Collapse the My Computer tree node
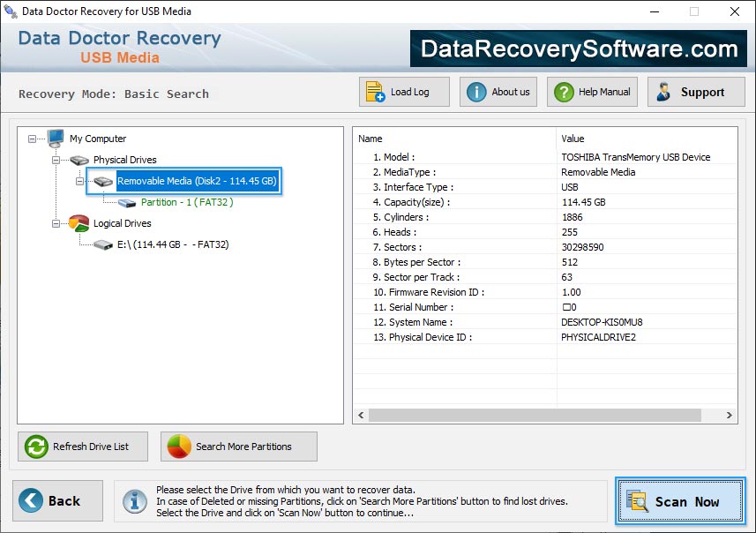The height and width of the screenshot is (533, 756). point(33,139)
